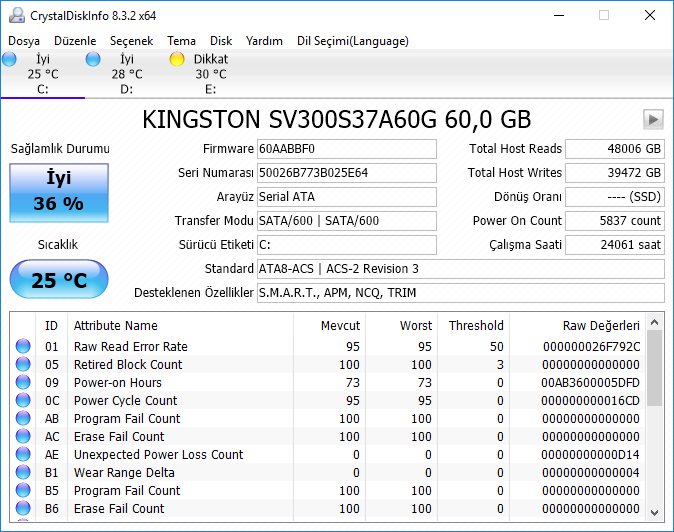
Task: Click the serial number field 50026B773B025E64
Action: [x=347, y=173]
